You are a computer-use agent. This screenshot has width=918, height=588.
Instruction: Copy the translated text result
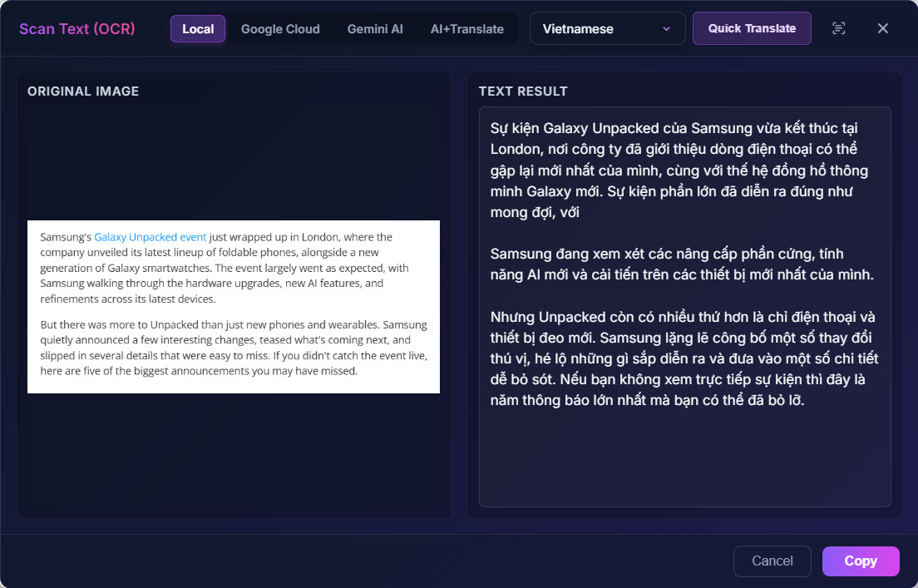[x=861, y=561]
